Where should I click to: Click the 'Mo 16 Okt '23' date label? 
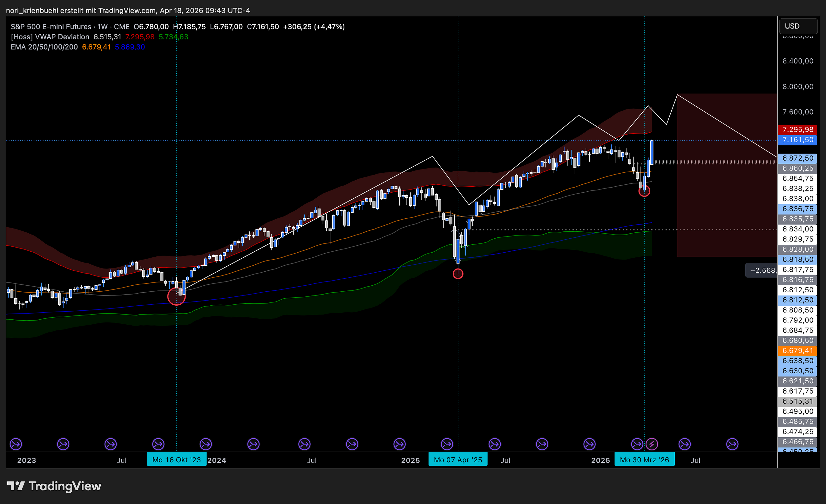point(177,460)
